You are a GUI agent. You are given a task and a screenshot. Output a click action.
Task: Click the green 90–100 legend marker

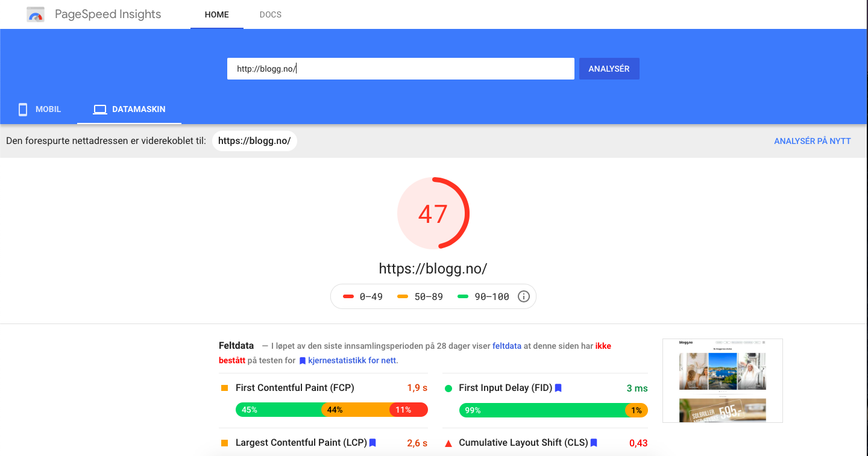[x=463, y=296]
